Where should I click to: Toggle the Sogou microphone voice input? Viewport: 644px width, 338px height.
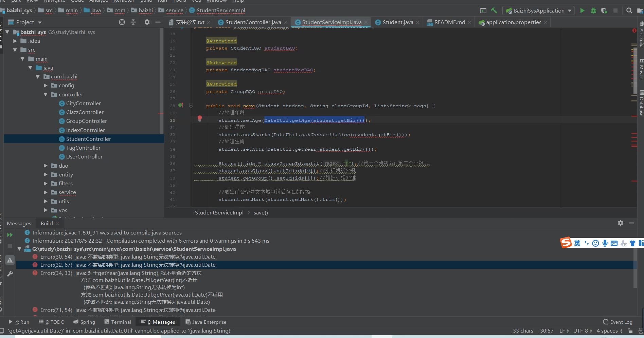click(605, 243)
